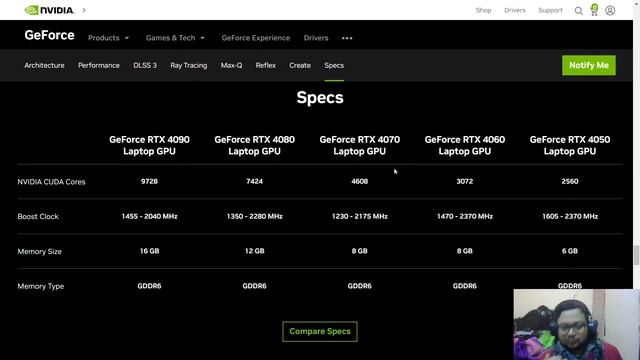
Task: Click the Compare Specs button
Action: click(x=320, y=331)
